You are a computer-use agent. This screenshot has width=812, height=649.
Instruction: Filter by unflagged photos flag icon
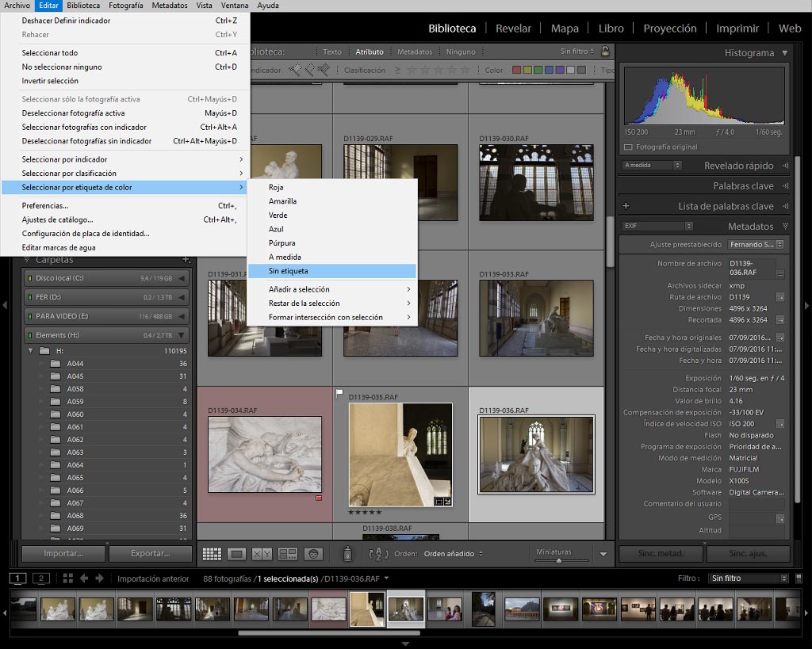coord(309,70)
